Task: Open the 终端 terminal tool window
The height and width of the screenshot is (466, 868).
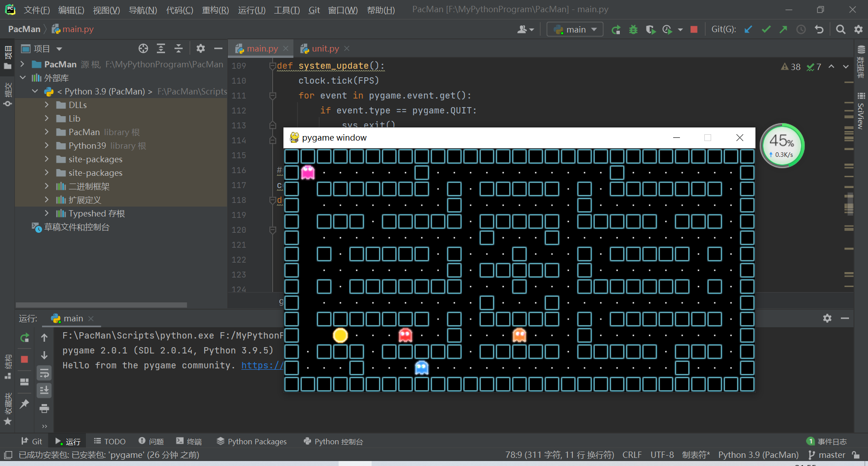Action: pyautogui.click(x=189, y=441)
